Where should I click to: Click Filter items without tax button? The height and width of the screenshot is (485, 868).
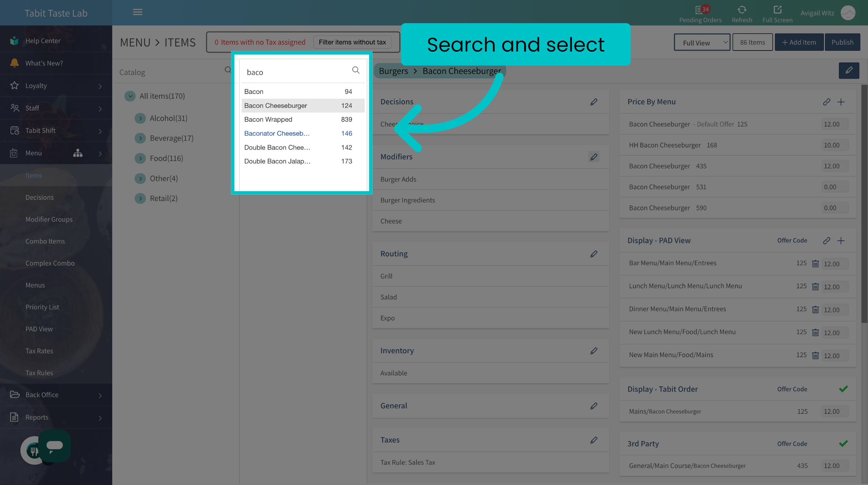pos(352,42)
